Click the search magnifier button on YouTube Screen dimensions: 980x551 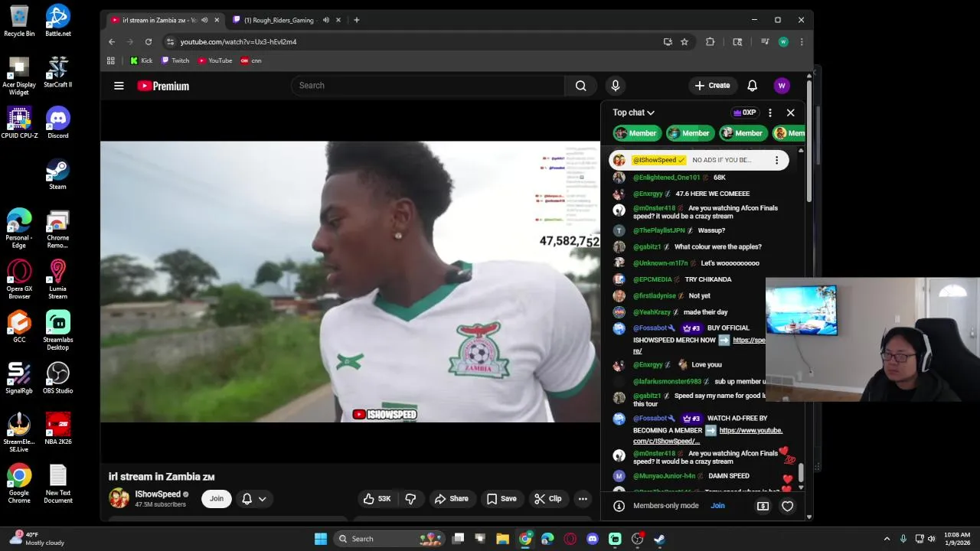(581, 86)
